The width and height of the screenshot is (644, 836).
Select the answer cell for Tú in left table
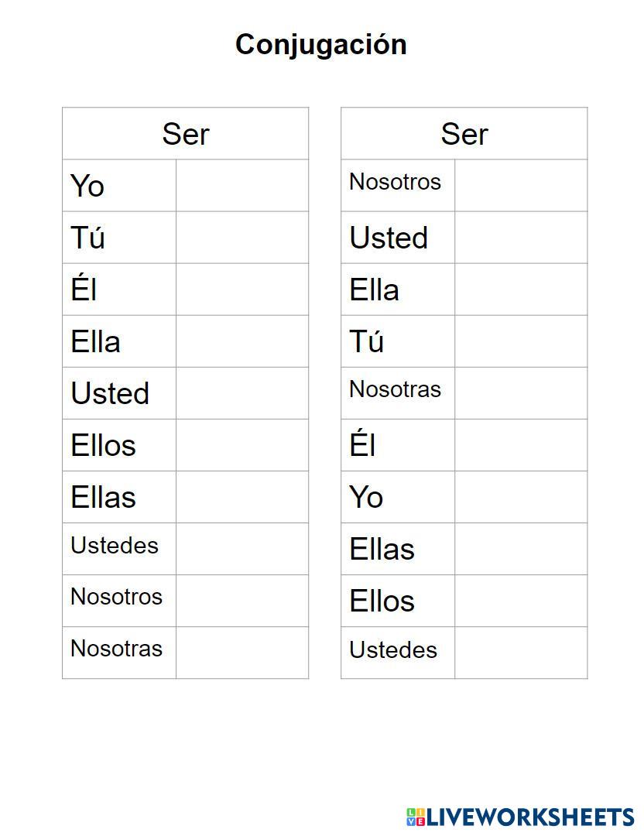pyautogui.click(x=242, y=238)
